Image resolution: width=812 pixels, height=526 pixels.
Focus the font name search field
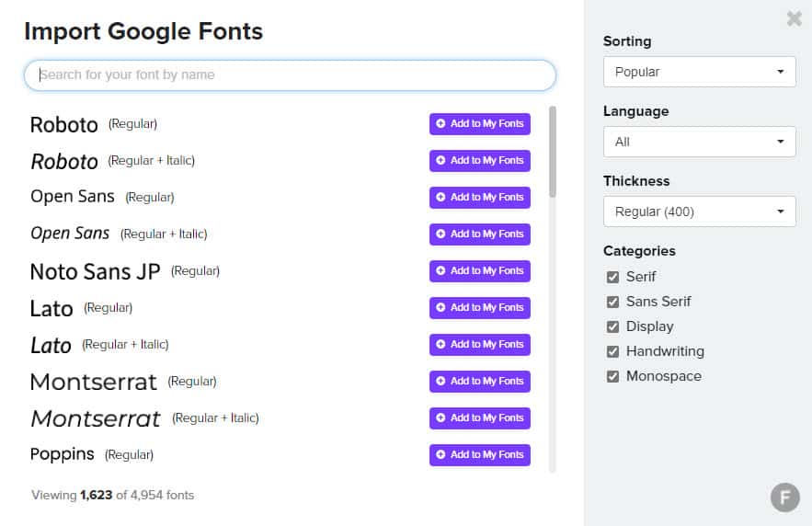(x=290, y=75)
